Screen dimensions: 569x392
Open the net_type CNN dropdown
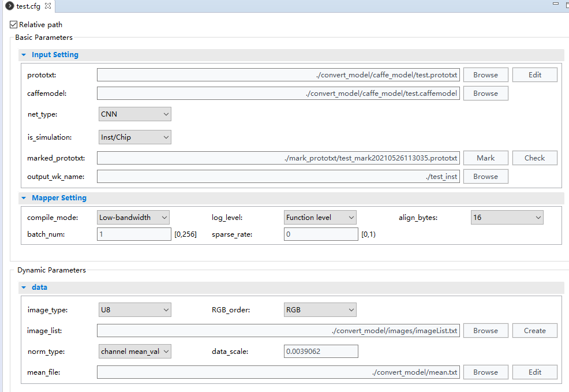(x=134, y=114)
